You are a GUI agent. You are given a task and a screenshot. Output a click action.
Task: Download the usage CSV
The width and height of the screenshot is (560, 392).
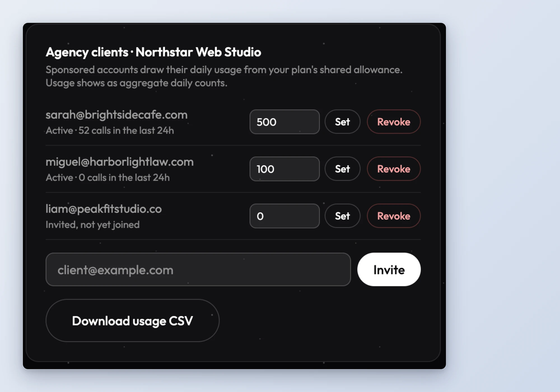[x=132, y=321]
